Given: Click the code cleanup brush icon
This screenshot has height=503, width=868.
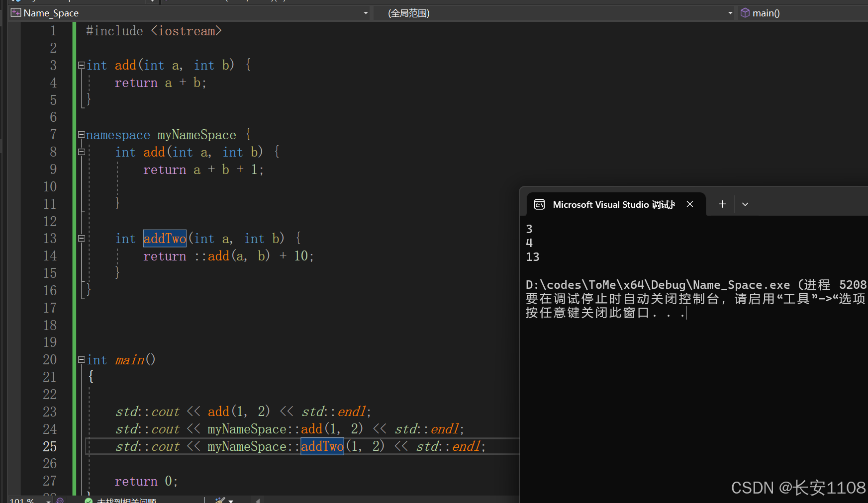Looking at the screenshot, I should pos(220,500).
